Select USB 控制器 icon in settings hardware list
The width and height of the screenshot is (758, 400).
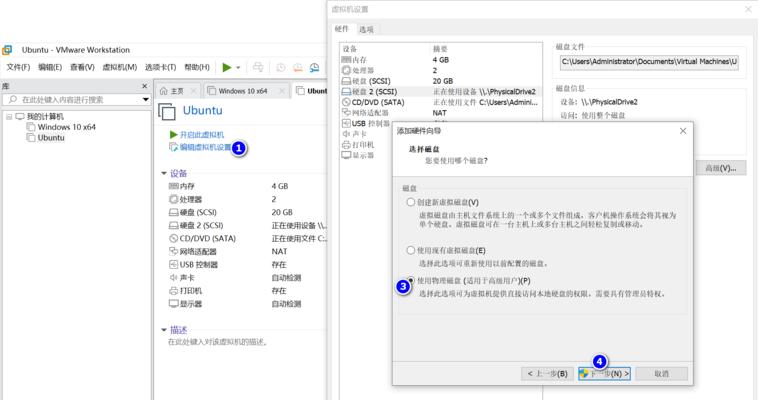[346, 123]
